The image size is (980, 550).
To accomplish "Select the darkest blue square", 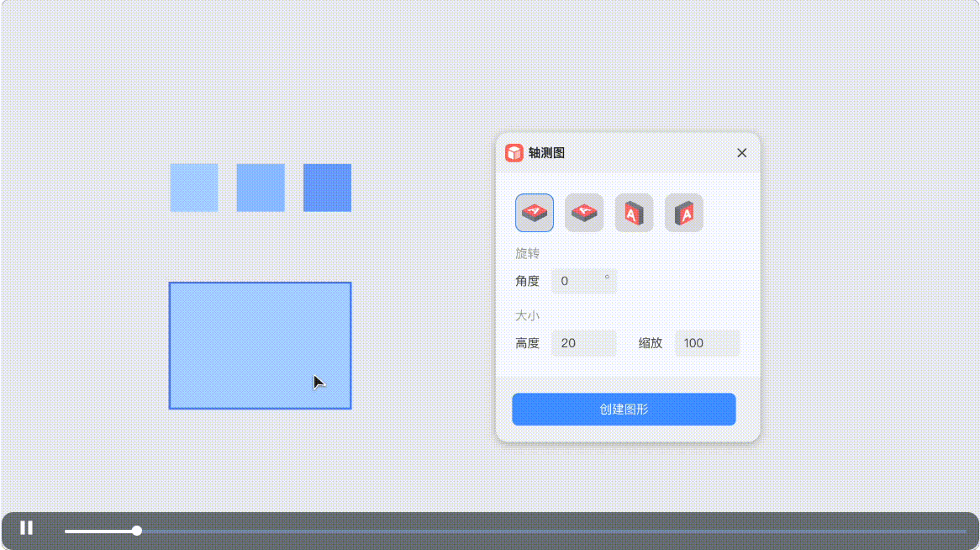I will pyautogui.click(x=326, y=187).
